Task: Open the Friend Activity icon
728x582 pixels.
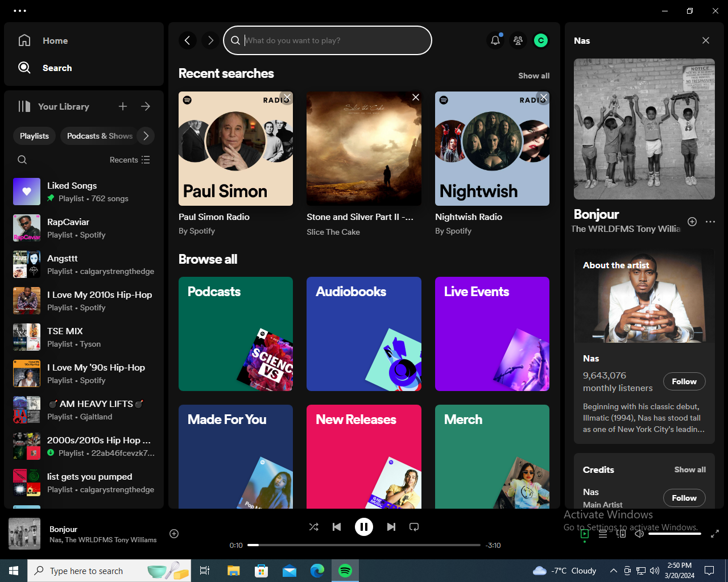Action: (x=518, y=40)
